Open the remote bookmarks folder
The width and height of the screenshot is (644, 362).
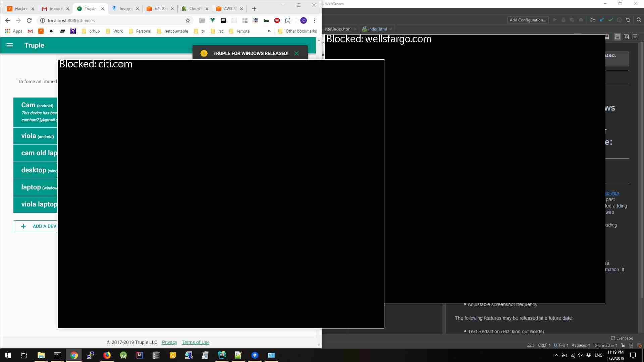point(239,31)
